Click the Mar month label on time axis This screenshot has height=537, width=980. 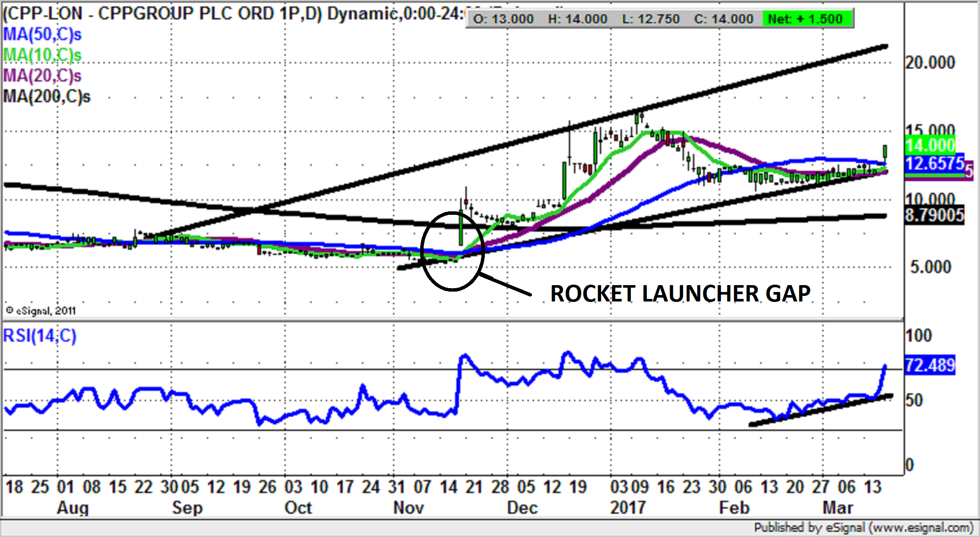[837, 507]
